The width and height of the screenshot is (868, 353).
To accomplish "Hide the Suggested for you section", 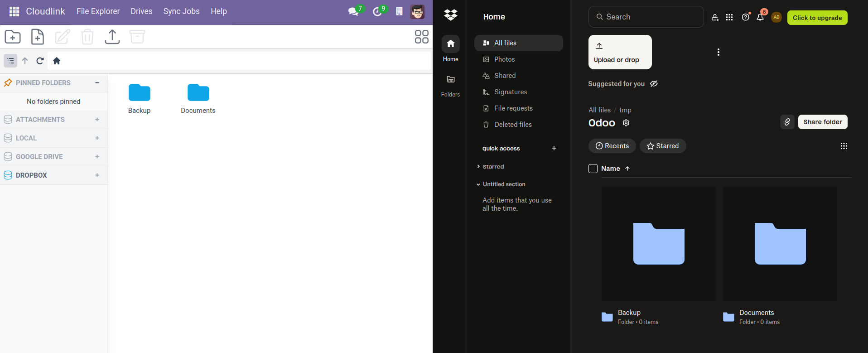I will point(654,84).
